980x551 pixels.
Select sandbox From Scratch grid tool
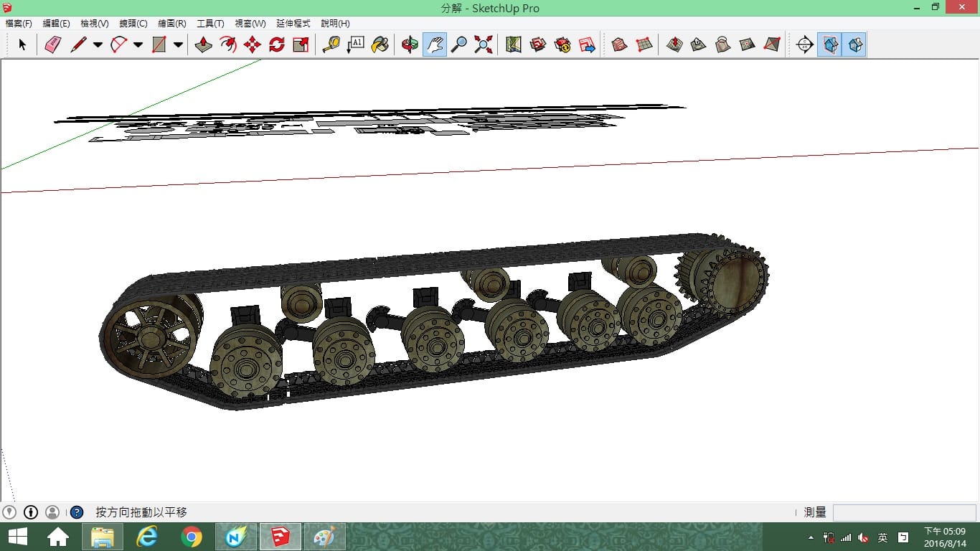[644, 44]
